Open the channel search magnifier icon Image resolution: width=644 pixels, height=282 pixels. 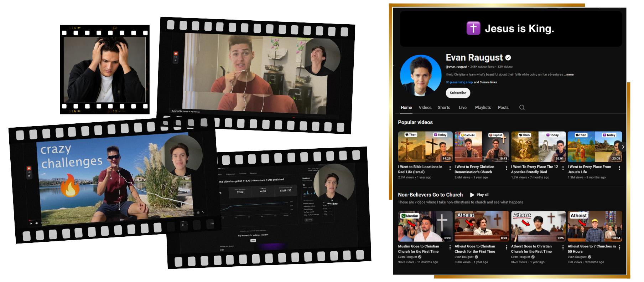(522, 107)
